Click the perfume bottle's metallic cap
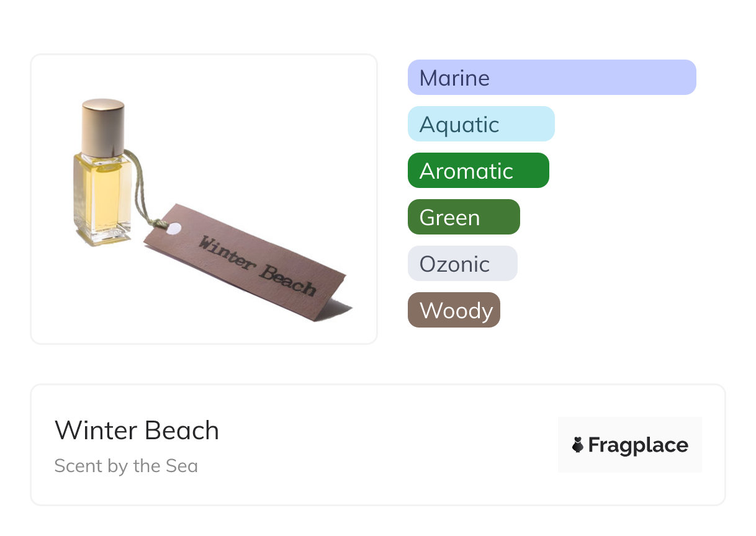Screen dimensions: 756x536 pyautogui.click(x=103, y=127)
